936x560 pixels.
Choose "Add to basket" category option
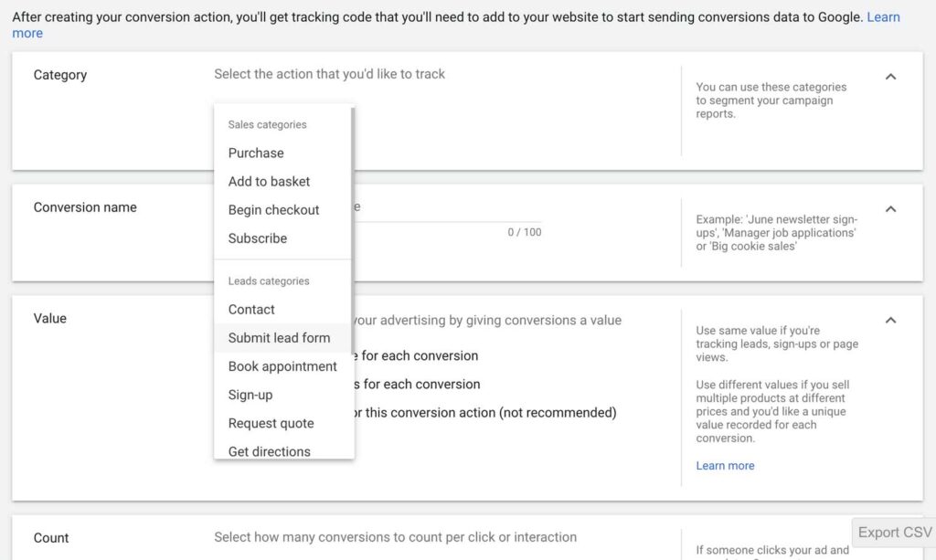(x=268, y=181)
